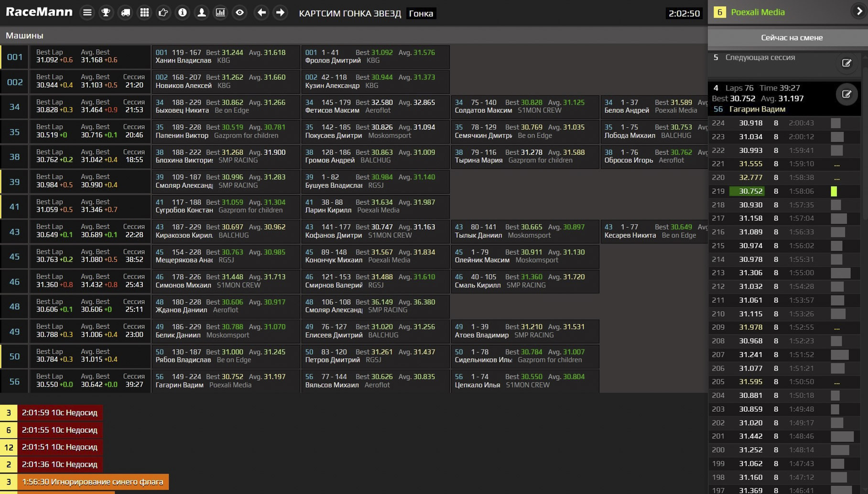Click the 'Сейчас на смене' button
868x494 pixels.
pos(791,37)
